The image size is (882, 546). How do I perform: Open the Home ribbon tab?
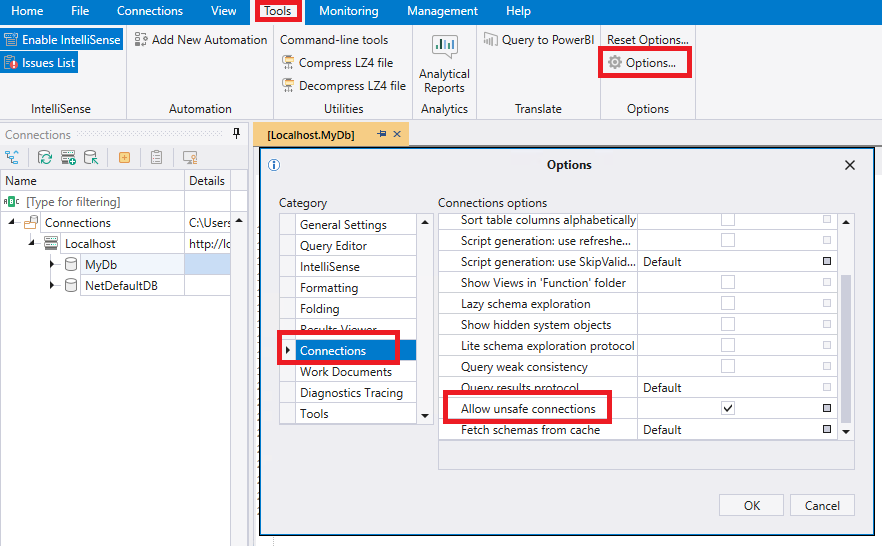[27, 11]
